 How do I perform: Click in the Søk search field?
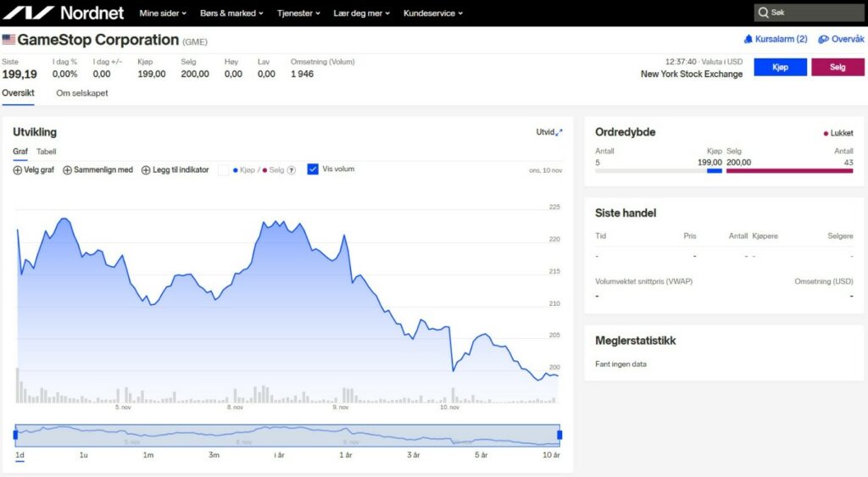tap(809, 13)
